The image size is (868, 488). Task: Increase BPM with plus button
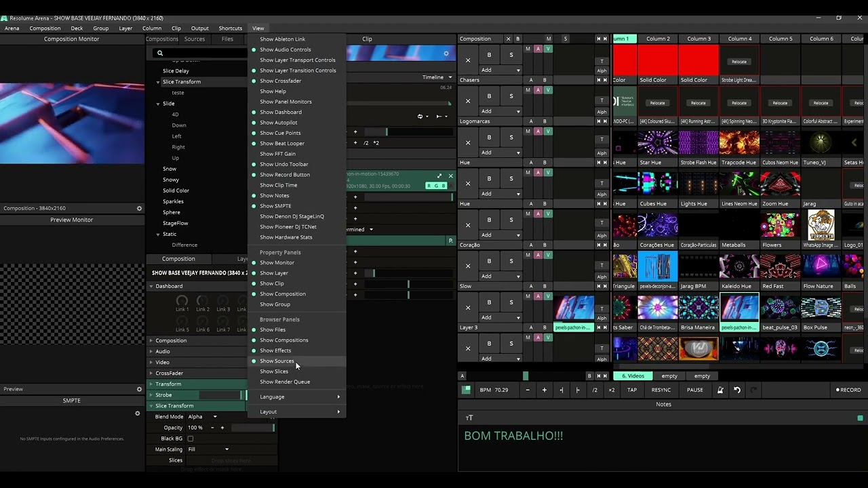(544, 390)
